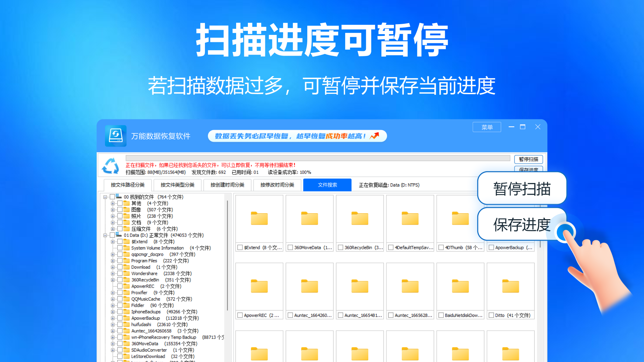Expand the Wondershare tree node
Image resolution: width=644 pixels, height=362 pixels.
[113, 274]
